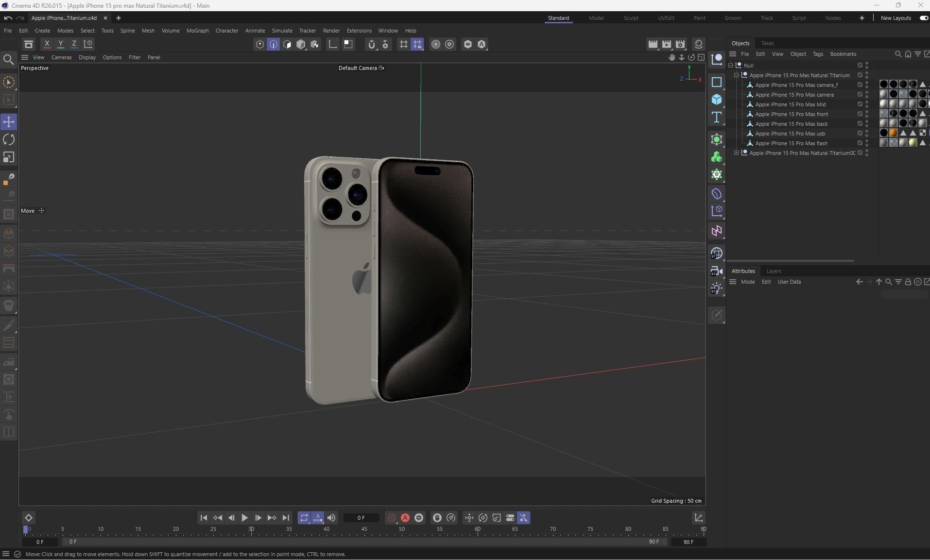The image size is (930, 560).
Task: Switch to Sculpt layout tab
Action: click(631, 18)
